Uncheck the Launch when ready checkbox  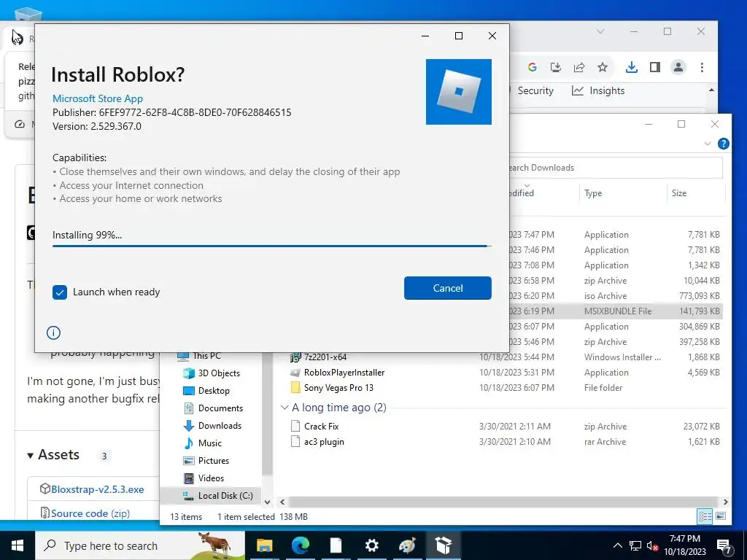[x=60, y=292]
